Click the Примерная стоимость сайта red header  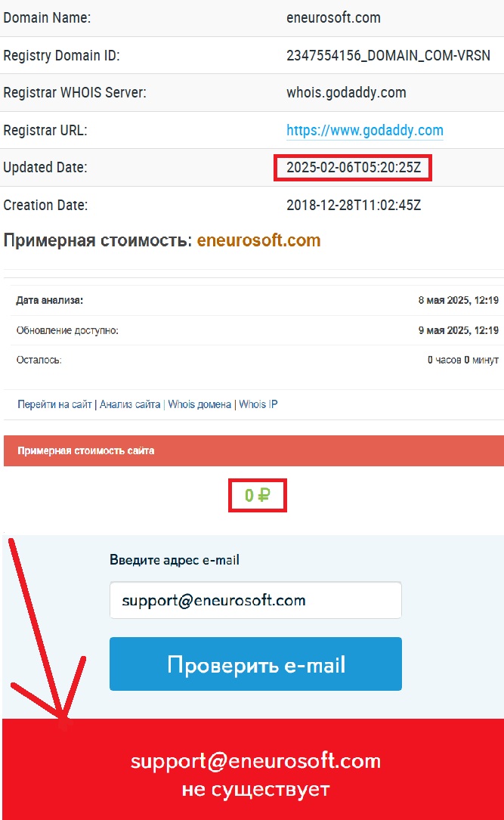(254, 450)
